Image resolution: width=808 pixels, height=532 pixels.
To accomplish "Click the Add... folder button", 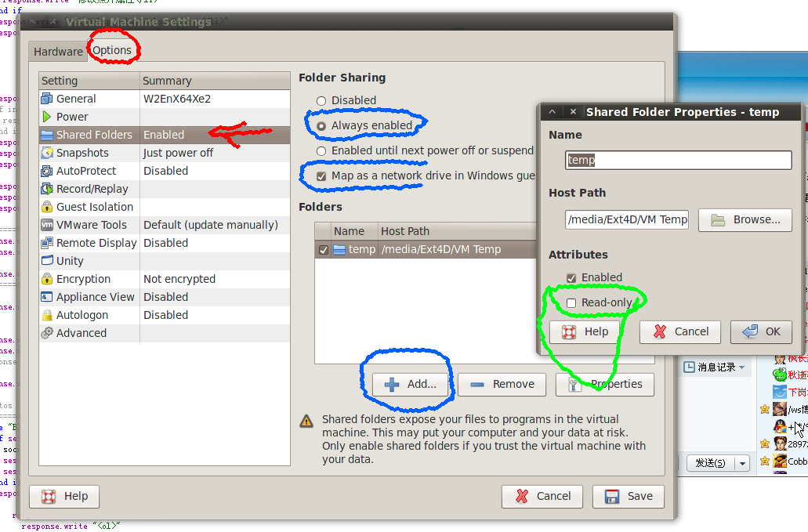I will (410, 384).
